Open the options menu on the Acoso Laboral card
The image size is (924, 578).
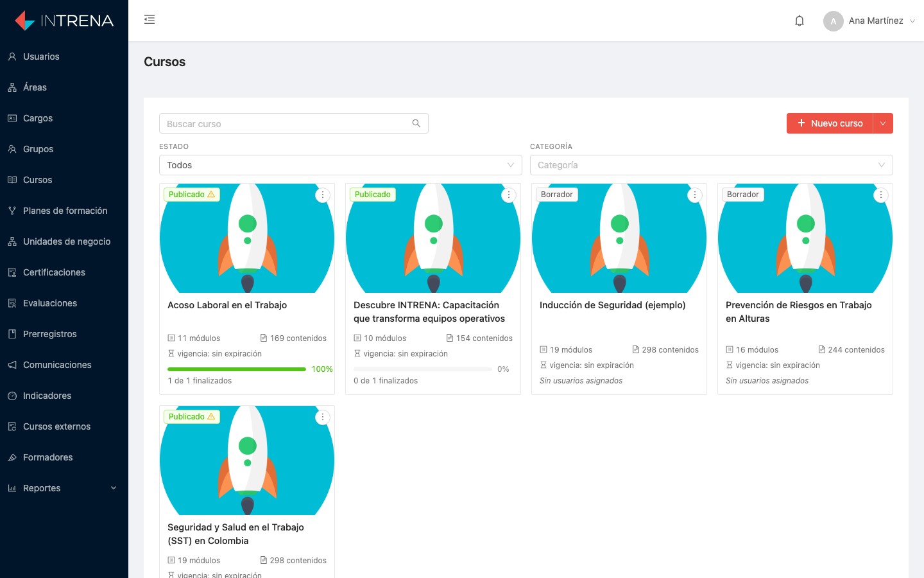[x=323, y=195]
